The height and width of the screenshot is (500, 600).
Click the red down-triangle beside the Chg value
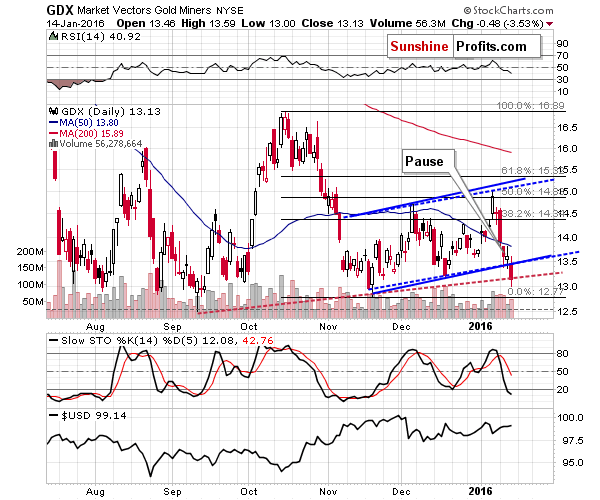click(550, 24)
